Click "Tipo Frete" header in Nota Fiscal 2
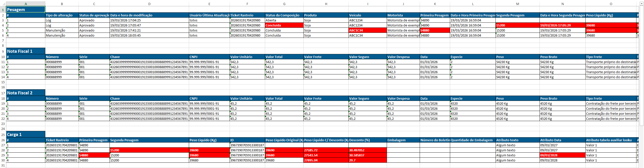 [x=611, y=98]
